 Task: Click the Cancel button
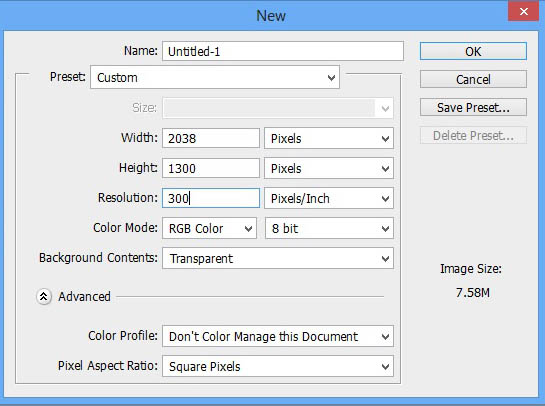pyautogui.click(x=473, y=80)
